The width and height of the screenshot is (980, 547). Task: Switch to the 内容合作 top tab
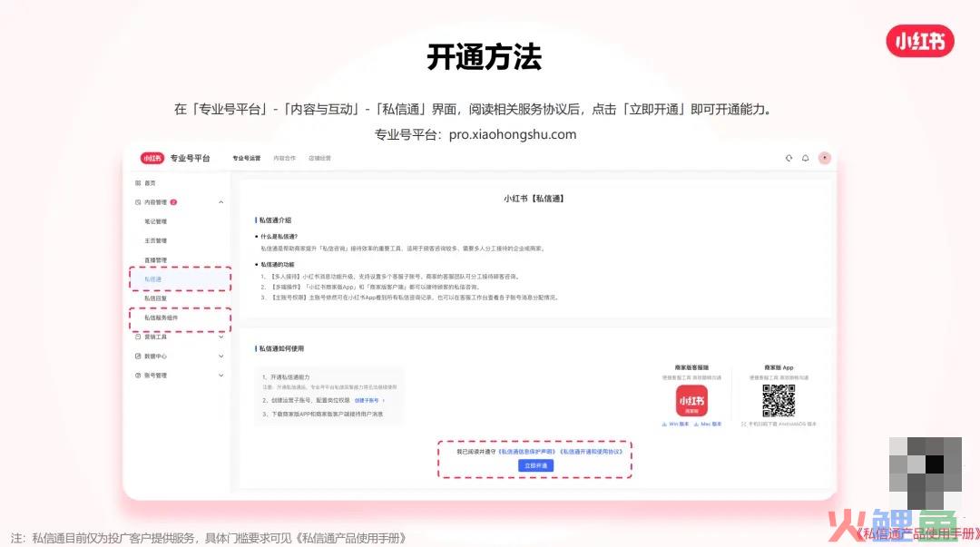pyautogui.click(x=284, y=158)
